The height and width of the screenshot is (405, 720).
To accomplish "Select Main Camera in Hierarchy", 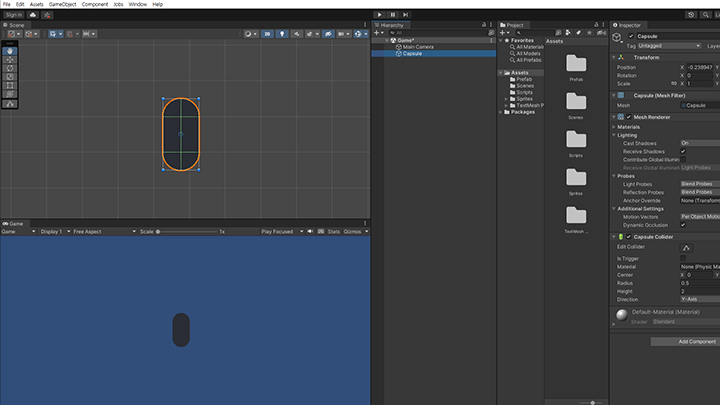I will coord(418,46).
